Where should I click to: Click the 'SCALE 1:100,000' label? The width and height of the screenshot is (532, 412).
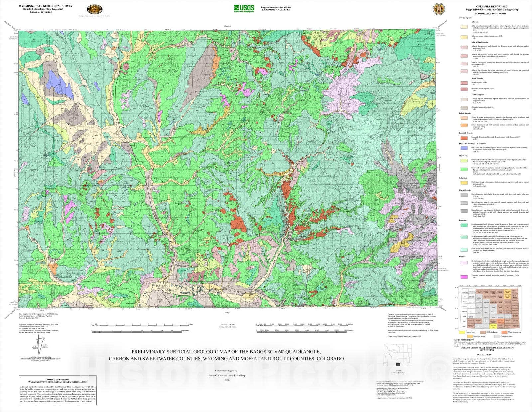(228, 325)
